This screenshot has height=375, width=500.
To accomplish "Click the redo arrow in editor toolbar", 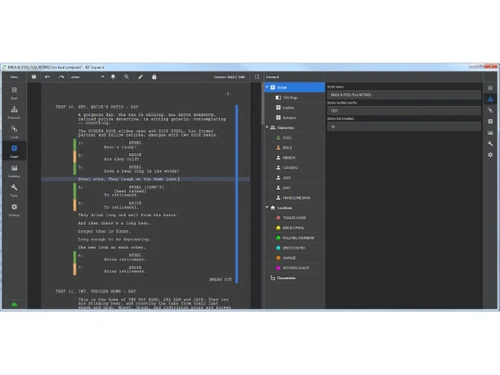I will click(61, 77).
